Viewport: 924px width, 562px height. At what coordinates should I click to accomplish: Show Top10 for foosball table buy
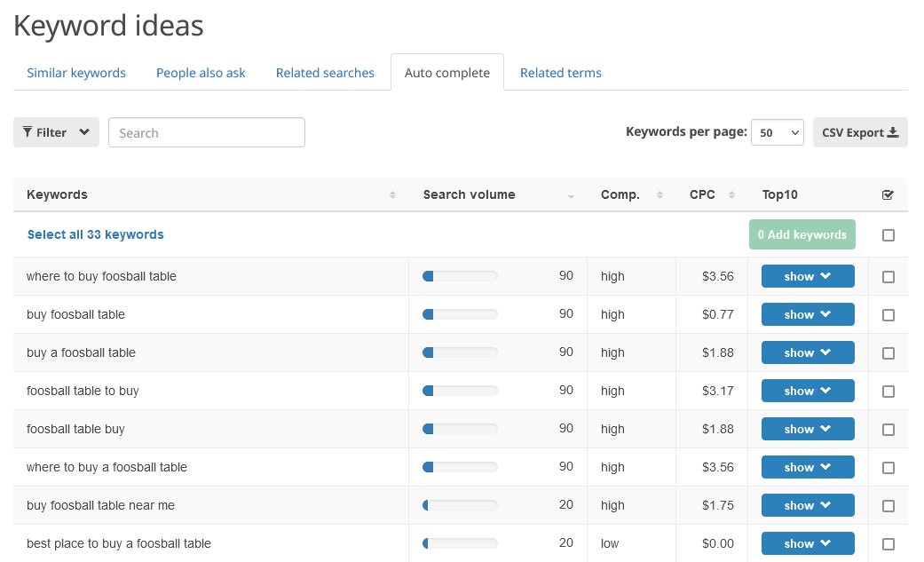click(x=808, y=429)
